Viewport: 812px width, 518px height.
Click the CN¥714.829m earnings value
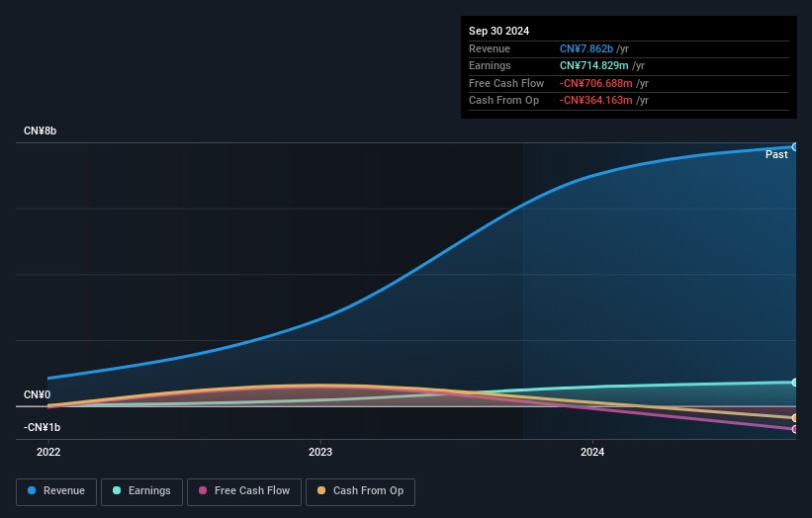tap(594, 65)
